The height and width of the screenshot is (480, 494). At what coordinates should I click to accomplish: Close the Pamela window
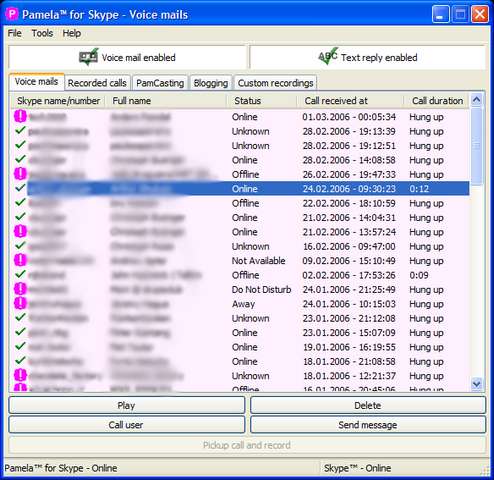pyautogui.click(x=480, y=14)
